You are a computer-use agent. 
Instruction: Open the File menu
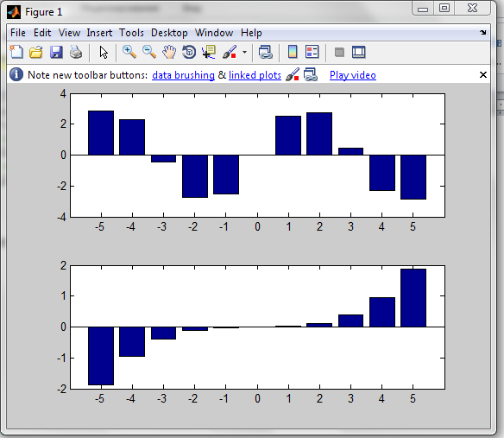tap(18, 33)
